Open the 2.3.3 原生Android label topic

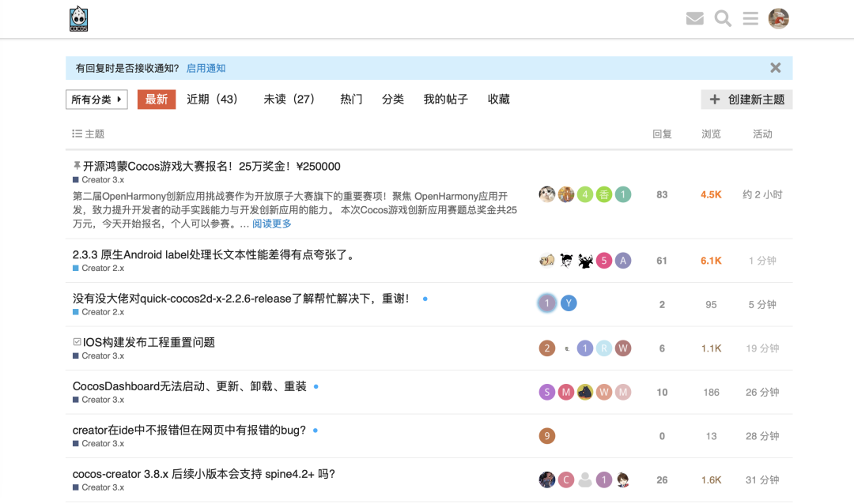pyautogui.click(x=213, y=254)
